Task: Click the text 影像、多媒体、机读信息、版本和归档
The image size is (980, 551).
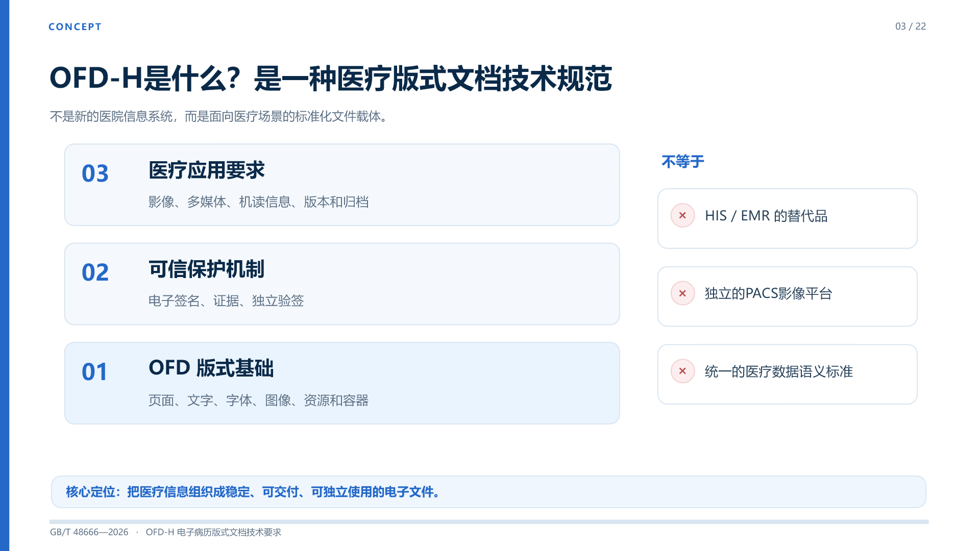Action: [x=259, y=202]
